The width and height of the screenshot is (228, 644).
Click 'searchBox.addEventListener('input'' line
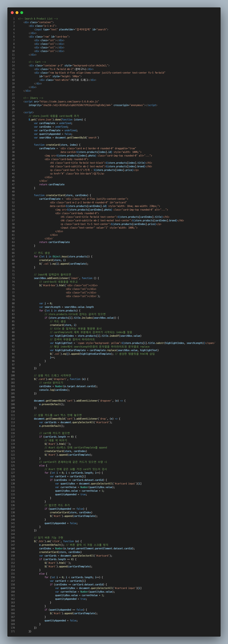(66, 278)
